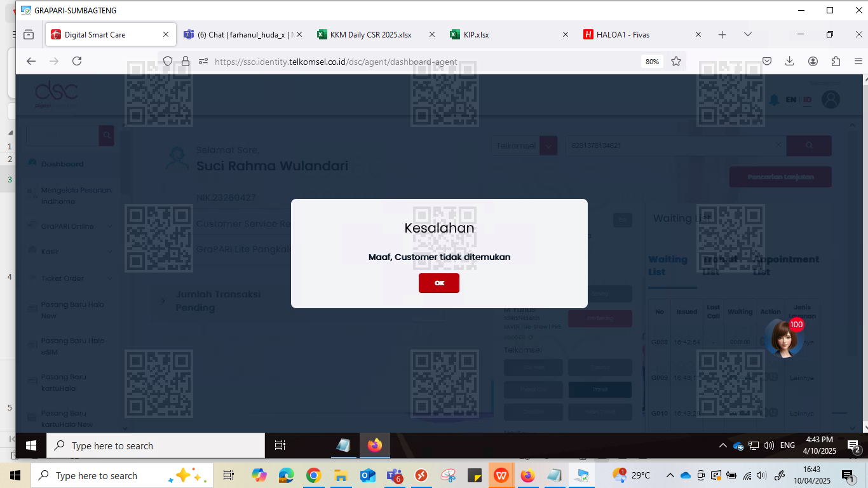Switch interface language to EN

pos(791,100)
